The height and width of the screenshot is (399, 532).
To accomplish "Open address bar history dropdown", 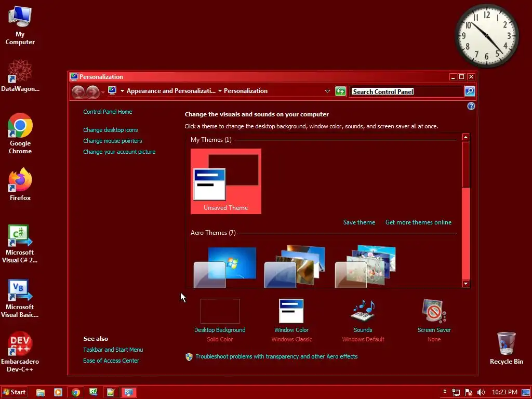I will pyautogui.click(x=327, y=91).
